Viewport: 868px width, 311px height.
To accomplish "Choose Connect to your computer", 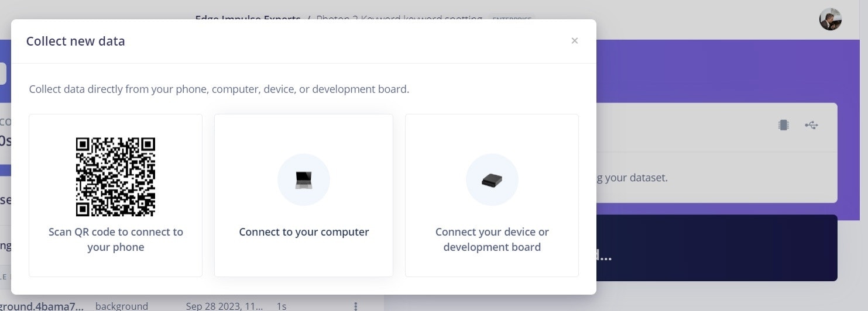I will [304, 195].
